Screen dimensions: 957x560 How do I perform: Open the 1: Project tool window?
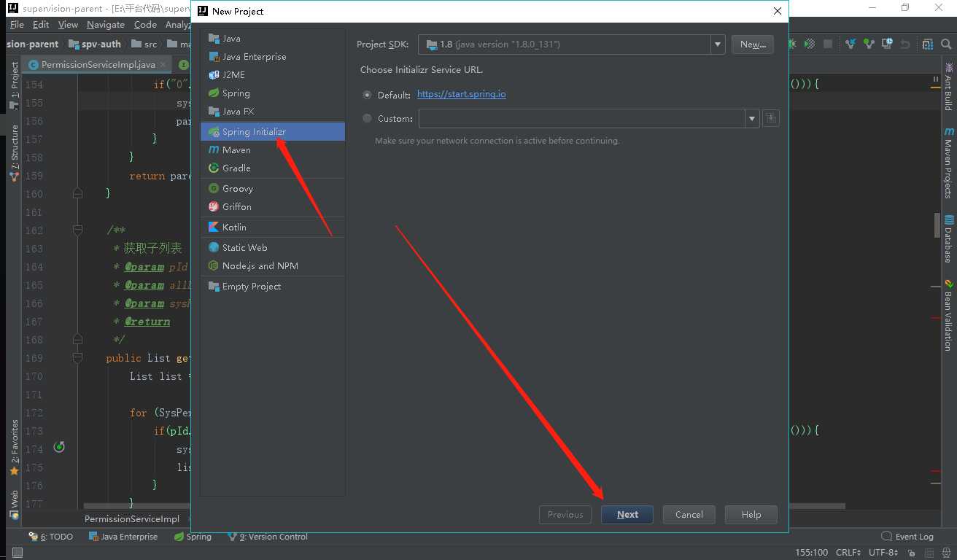pyautogui.click(x=14, y=85)
